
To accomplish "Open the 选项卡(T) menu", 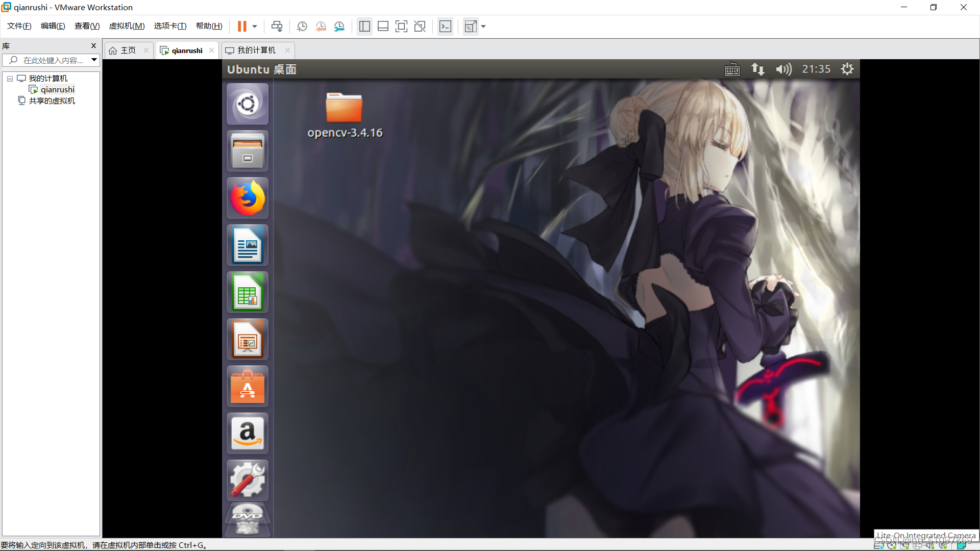I will (x=170, y=26).
